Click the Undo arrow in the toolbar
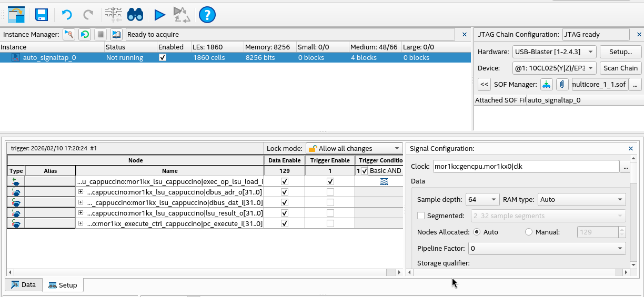Screen dimensions: 644x297 67,15
